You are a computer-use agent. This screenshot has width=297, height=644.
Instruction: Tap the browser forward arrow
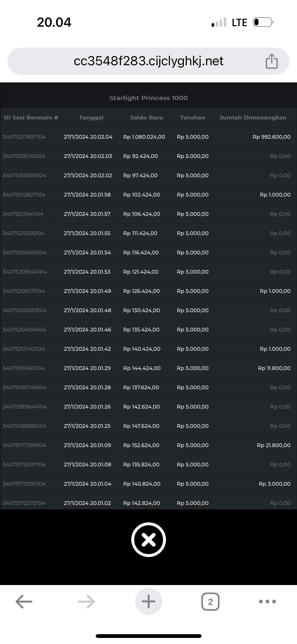(x=86, y=601)
